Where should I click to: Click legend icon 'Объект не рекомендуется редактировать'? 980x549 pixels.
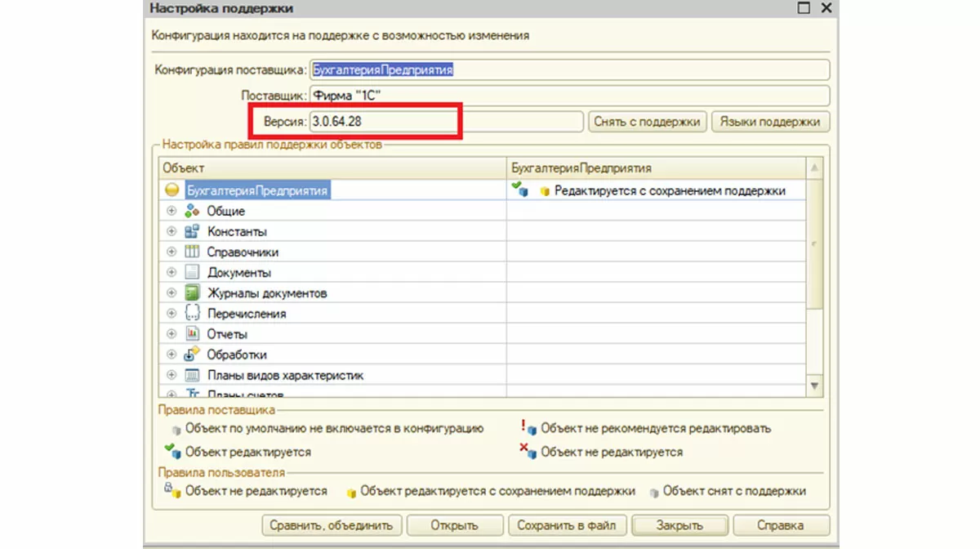tap(528, 426)
